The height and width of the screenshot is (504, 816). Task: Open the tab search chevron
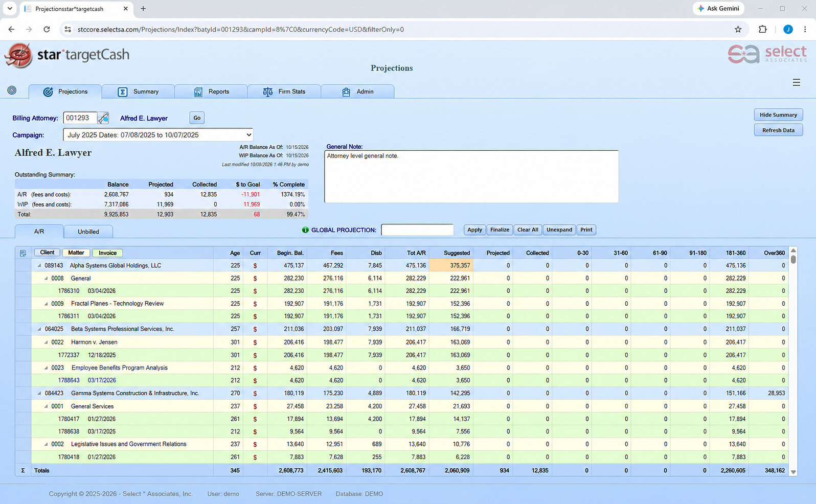click(10, 8)
